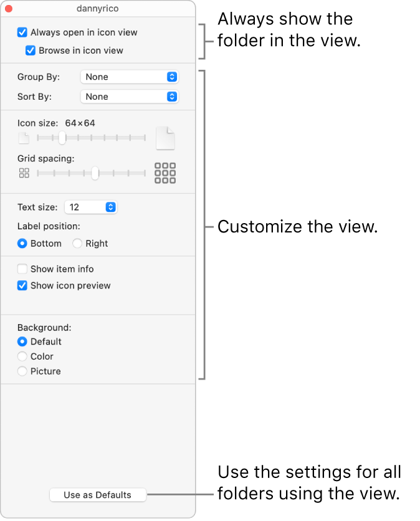420x521 pixels.
Task: Click the large grid icon for wider spacing
Action: (165, 173)
